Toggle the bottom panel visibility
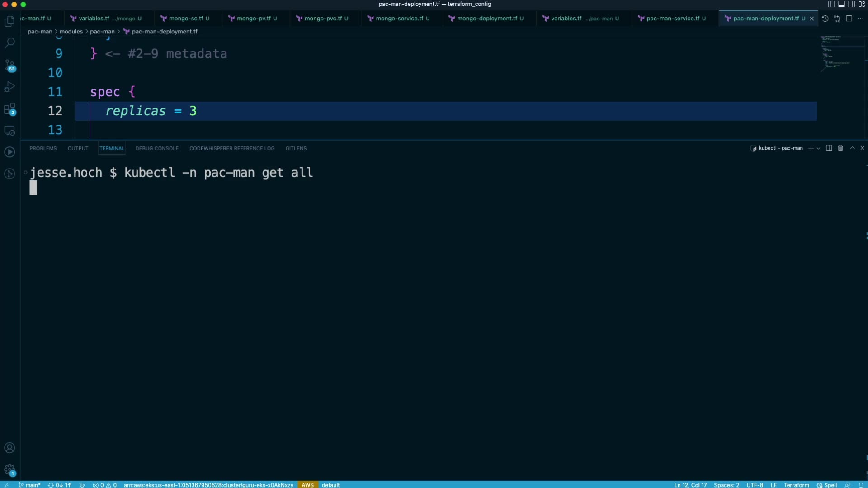 tap(841, 4)
